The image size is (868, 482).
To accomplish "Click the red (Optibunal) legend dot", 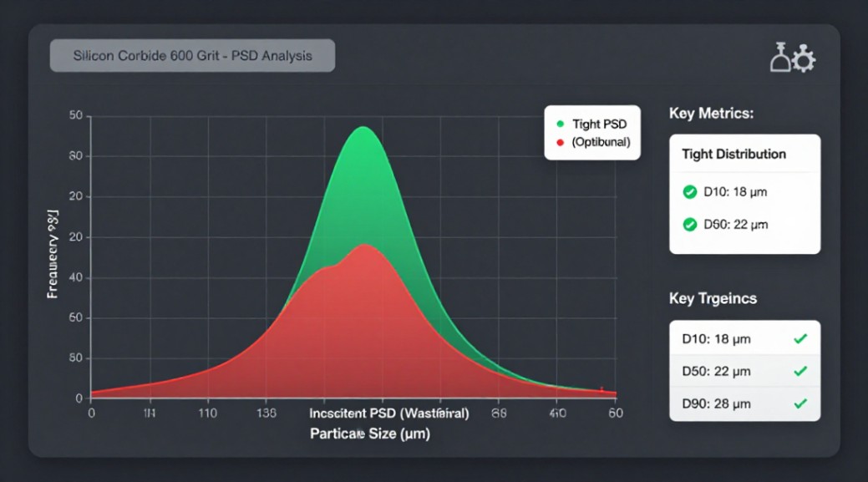I will (x=561, y=142).
